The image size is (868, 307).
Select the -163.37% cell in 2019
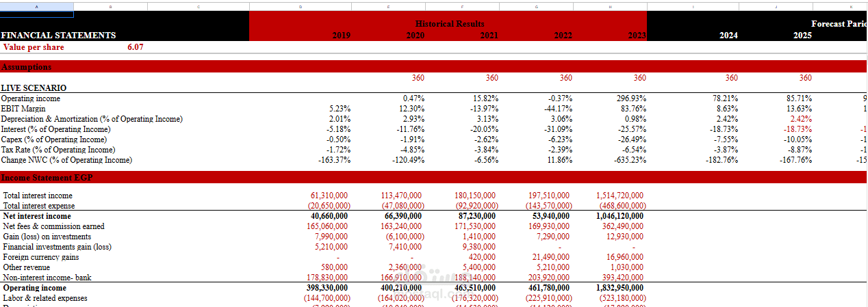[335, 160]
